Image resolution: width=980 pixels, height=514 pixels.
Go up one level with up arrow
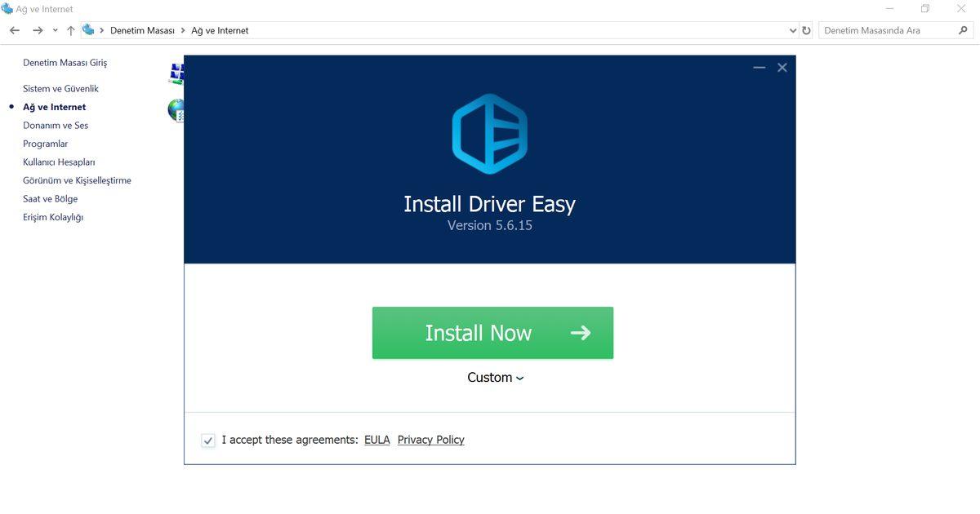(71, 30)
